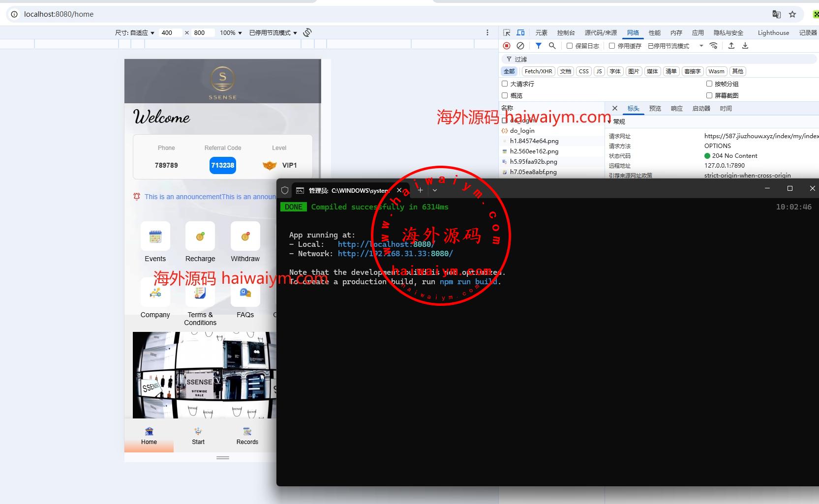Screen dimensions: 819x504
Task: Click the record network log icon
Action: coord(507,46)
